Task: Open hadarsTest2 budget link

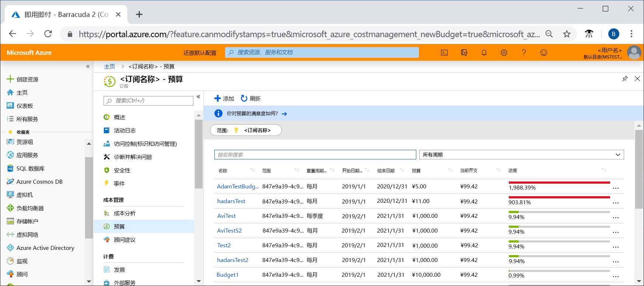Action: [232, 260]
